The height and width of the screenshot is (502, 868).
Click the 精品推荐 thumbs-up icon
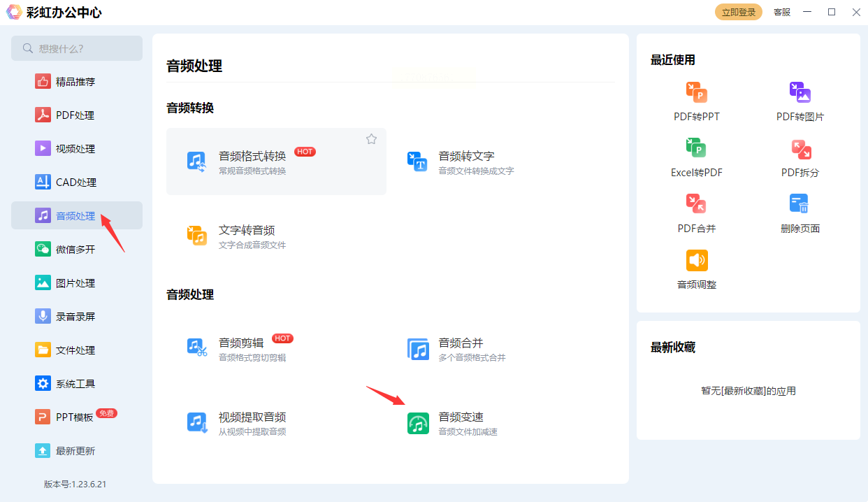43,82
